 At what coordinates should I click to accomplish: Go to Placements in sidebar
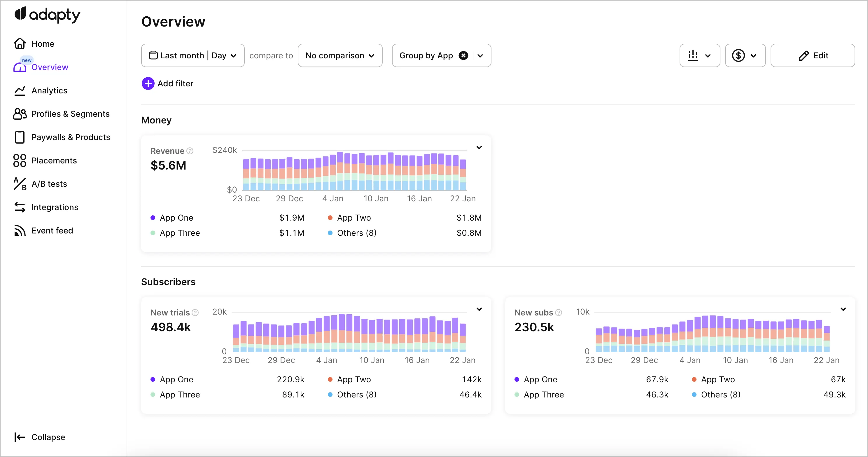pyautogui.click(x=54, y=161)
